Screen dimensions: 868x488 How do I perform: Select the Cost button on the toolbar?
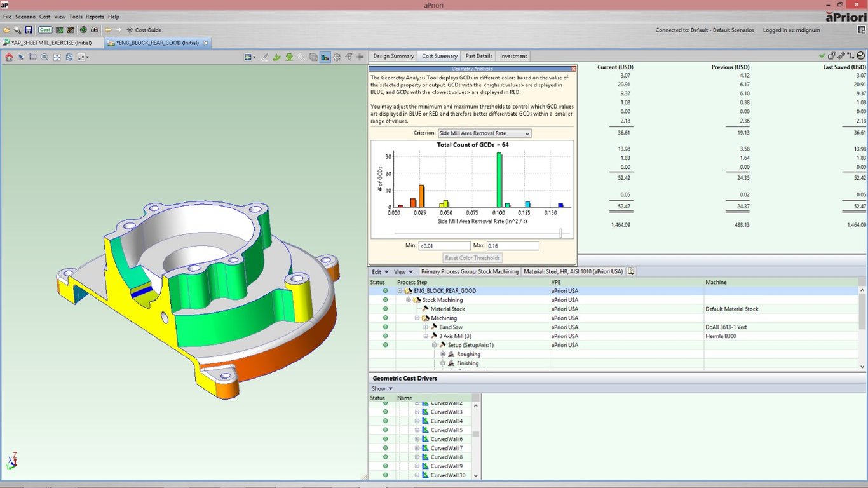coord(44,29)
